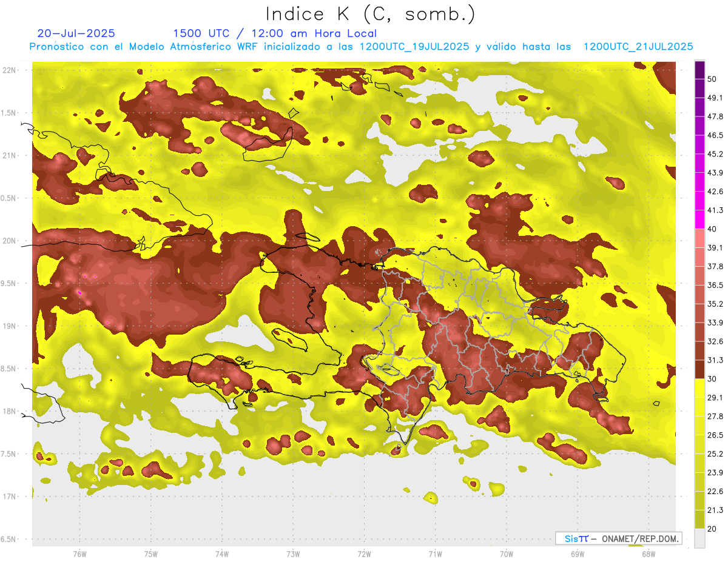Click colorbar label "30"

tap(712, 379)
